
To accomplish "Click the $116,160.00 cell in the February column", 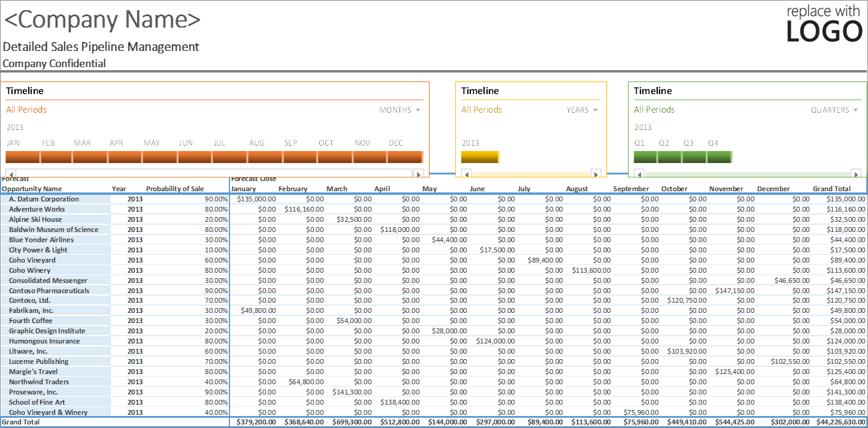I will [x=304, y=209].
